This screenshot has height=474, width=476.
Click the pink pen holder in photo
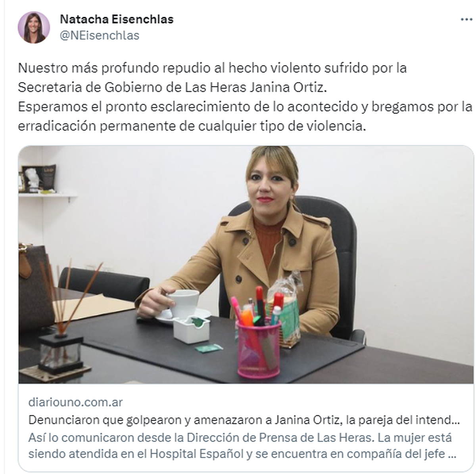259,349
